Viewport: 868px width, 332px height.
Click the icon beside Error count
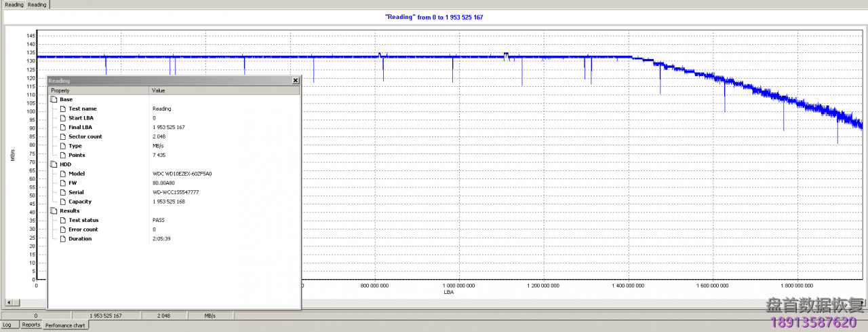(x=63, y=229)
